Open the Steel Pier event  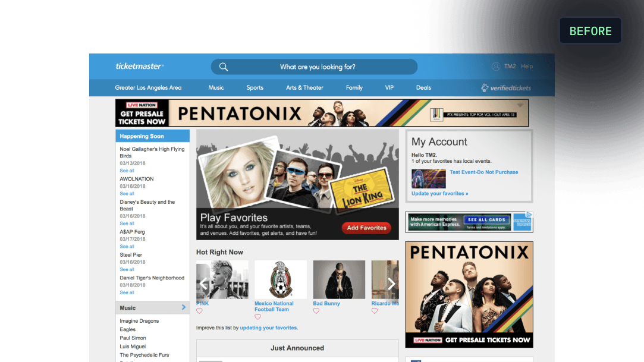click(131, 255)
